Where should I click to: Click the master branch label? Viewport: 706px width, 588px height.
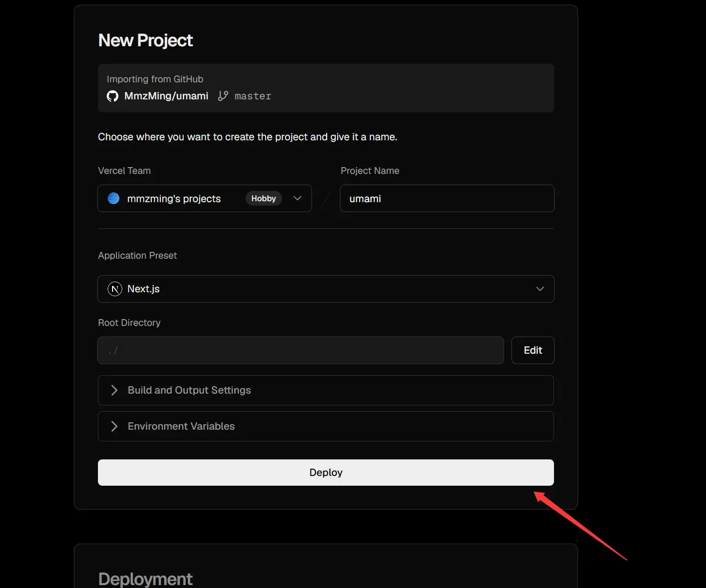pos(253,96)
